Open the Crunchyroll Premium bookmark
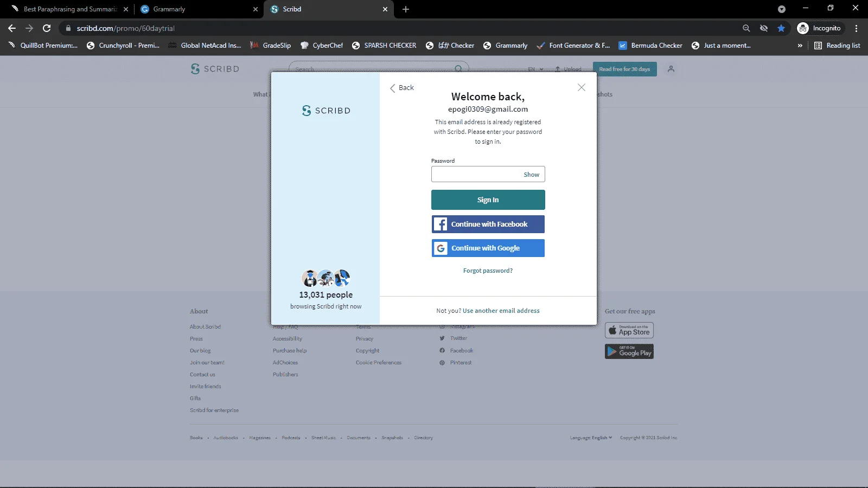Image resolution: width=868 pixels, height=488 pixels. (x=123, y=46)
